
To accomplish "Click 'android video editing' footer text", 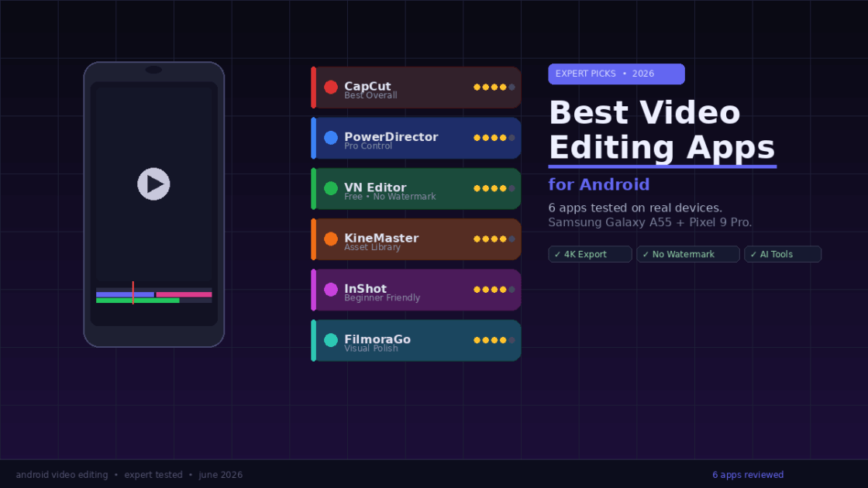I will (x=62, y=475).
